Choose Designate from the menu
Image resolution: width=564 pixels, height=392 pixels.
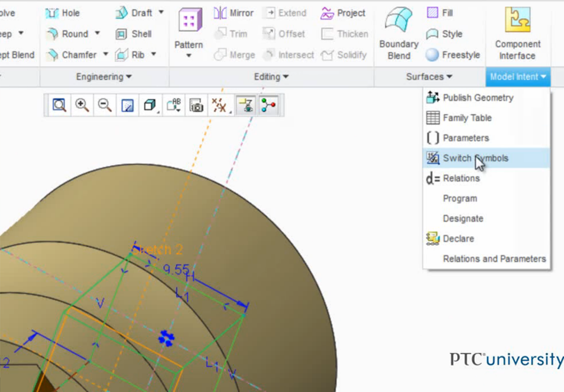487,219
